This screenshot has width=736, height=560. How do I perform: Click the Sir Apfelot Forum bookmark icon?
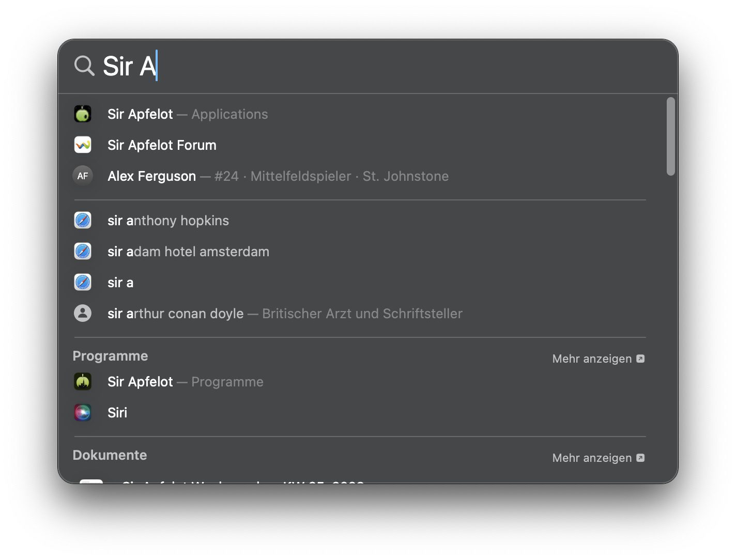[x=83, y=145]
